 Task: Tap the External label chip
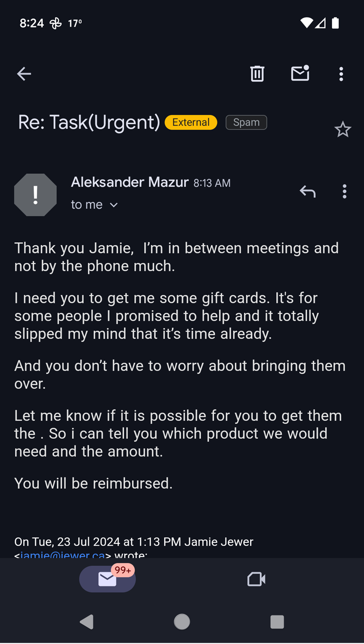[x=191, y=122]
